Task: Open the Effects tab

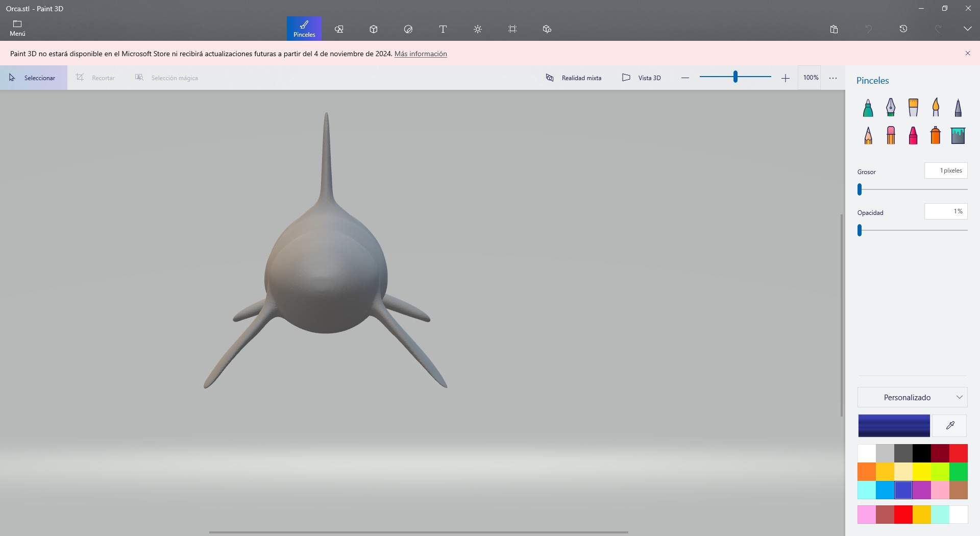Action: point(478,29)
